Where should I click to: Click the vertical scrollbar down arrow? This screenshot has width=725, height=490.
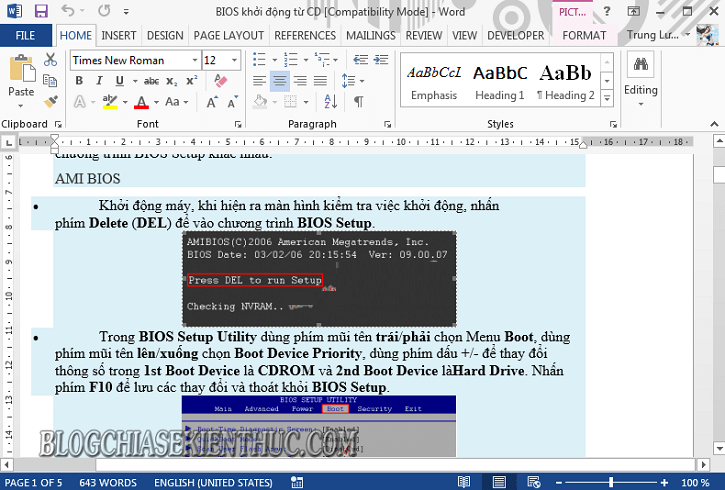(x=719, y=448)
